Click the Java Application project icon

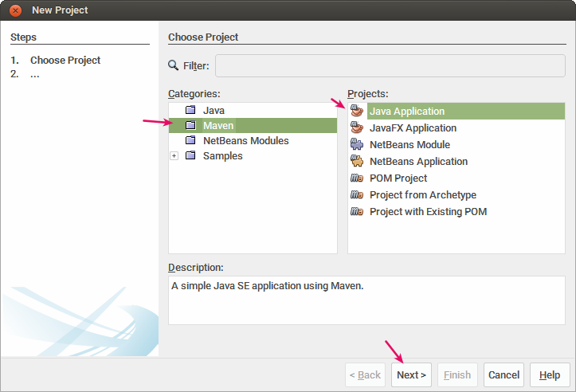[x=356, y=111]
